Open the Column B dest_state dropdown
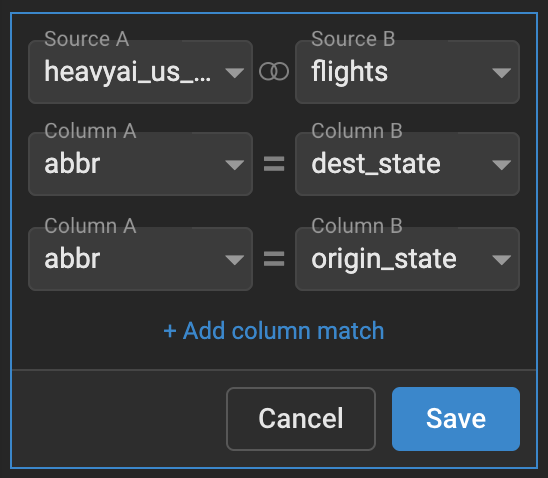The width and height of the screenshot is (548, 478). click(408, 164)
